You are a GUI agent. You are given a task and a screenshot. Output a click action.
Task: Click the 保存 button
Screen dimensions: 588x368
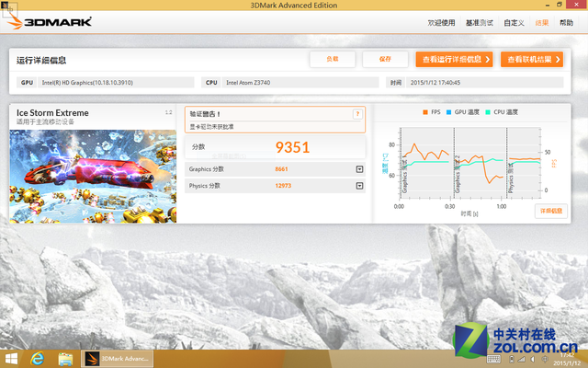coord(385,59)
